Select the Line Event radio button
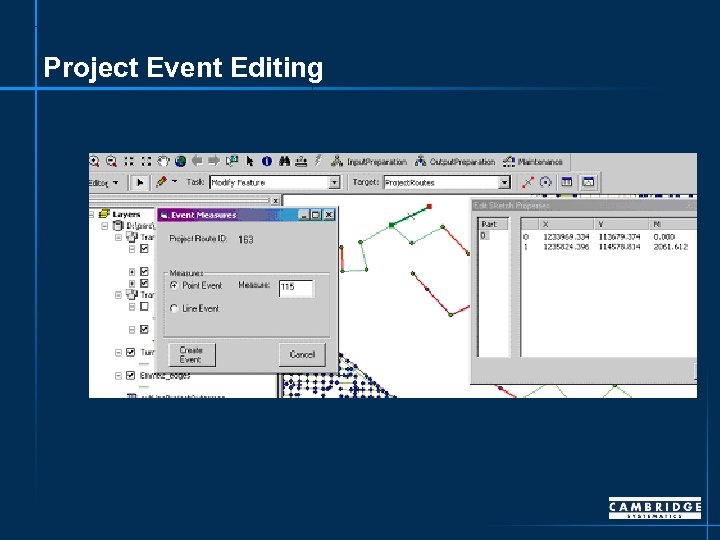 click(174, 309)
